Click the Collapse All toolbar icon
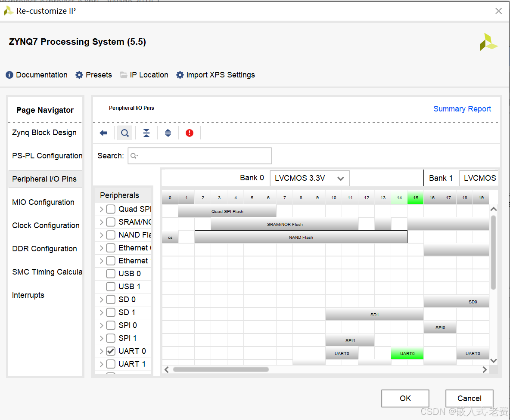The height and width of the screenshot is (420, 510). 146,133
